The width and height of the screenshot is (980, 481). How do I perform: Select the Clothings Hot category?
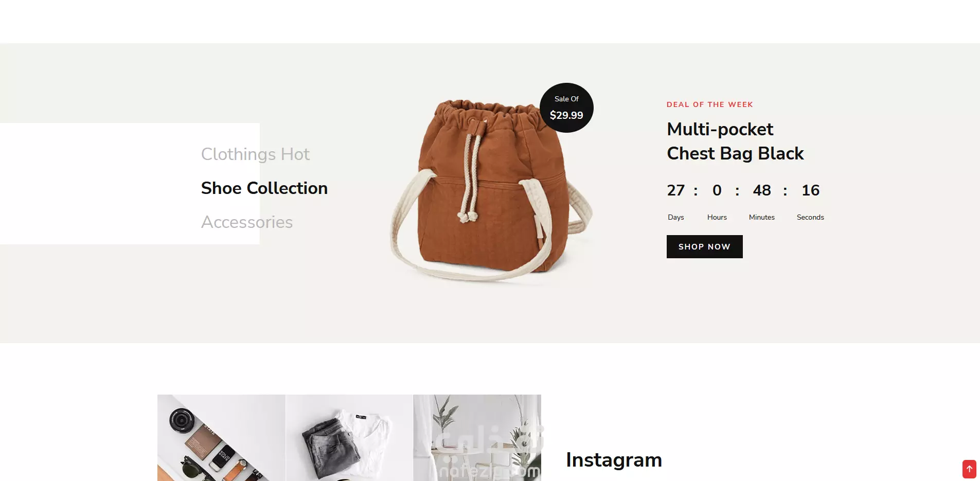click(x=255, y=154)
